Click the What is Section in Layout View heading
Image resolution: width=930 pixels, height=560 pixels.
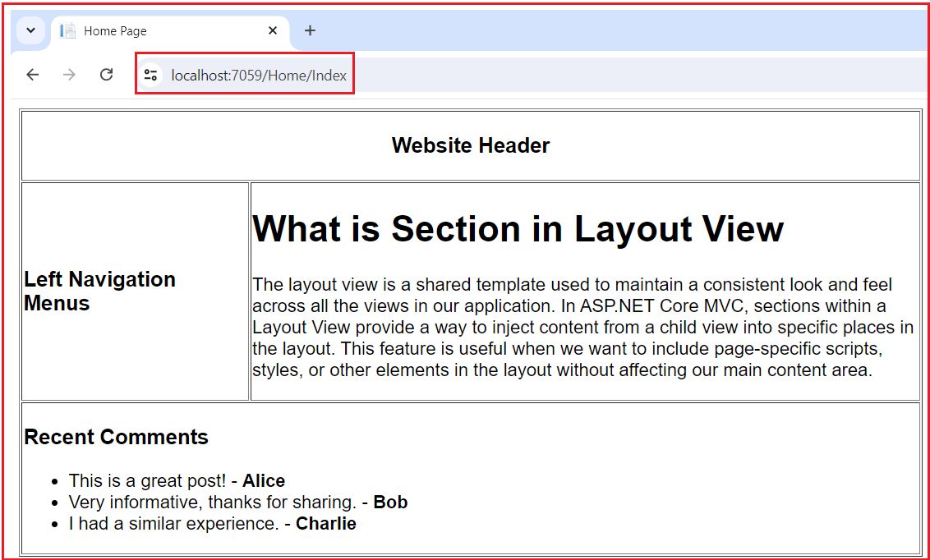coord(518,228)
